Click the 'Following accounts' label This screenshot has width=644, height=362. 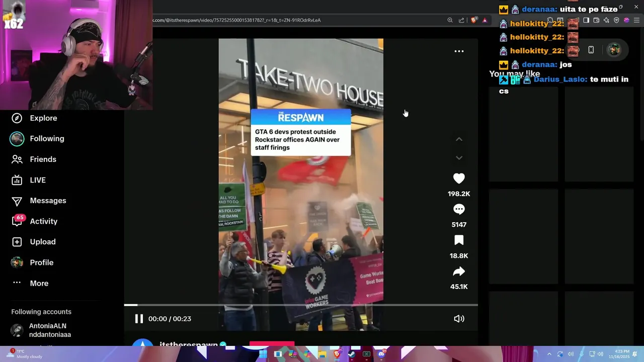click(41, 312)
